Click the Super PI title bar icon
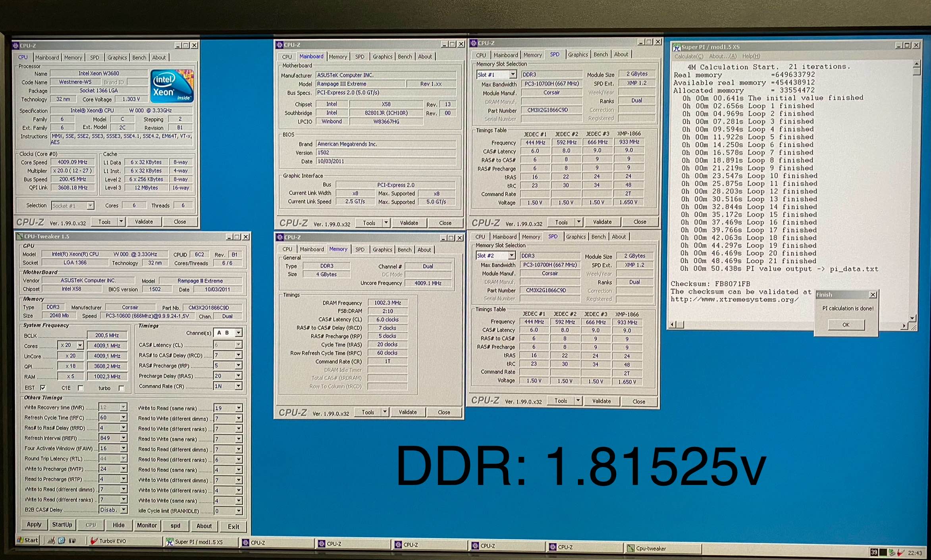The height and width of the screenshot is (560, 931). click(x=677, y=47)
